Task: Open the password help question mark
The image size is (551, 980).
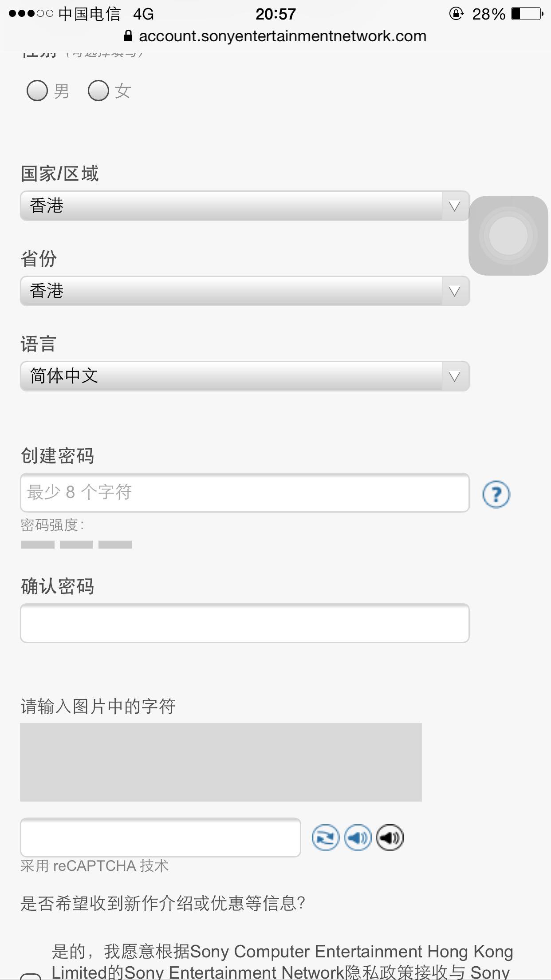Action: pyautogui.click(x=496, y=494)
